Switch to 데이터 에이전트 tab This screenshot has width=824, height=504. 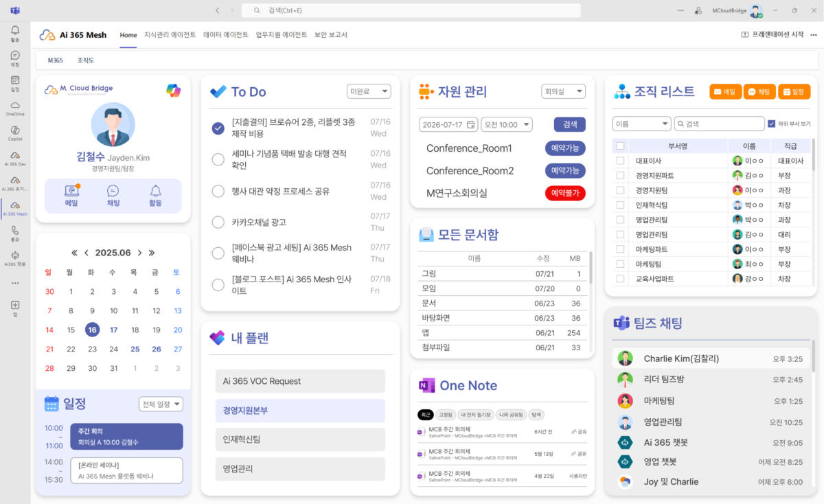click(226, 34)
